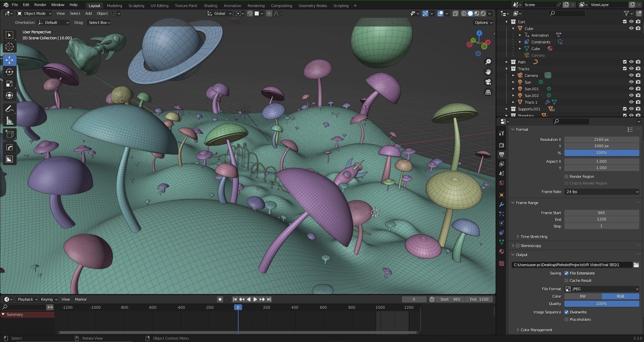Viewport: 644px width, 342px height.
Task: Select the Move tool in toolbar
Action: point(9,60)
